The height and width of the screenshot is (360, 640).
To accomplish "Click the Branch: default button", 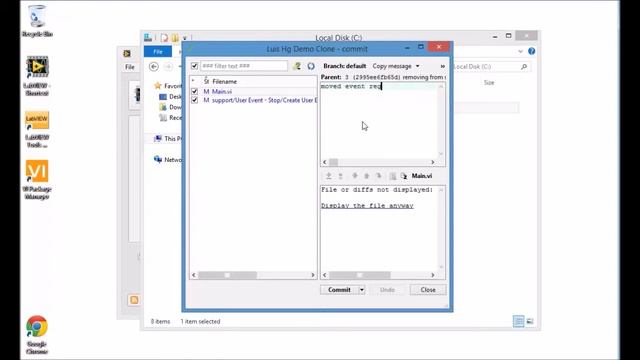I will (x=344, y=66).
